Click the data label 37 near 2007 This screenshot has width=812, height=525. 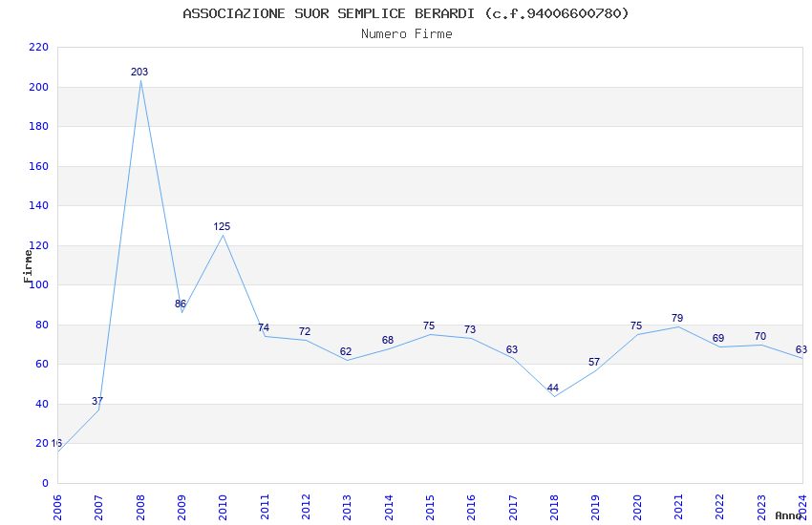pos(97,401)
